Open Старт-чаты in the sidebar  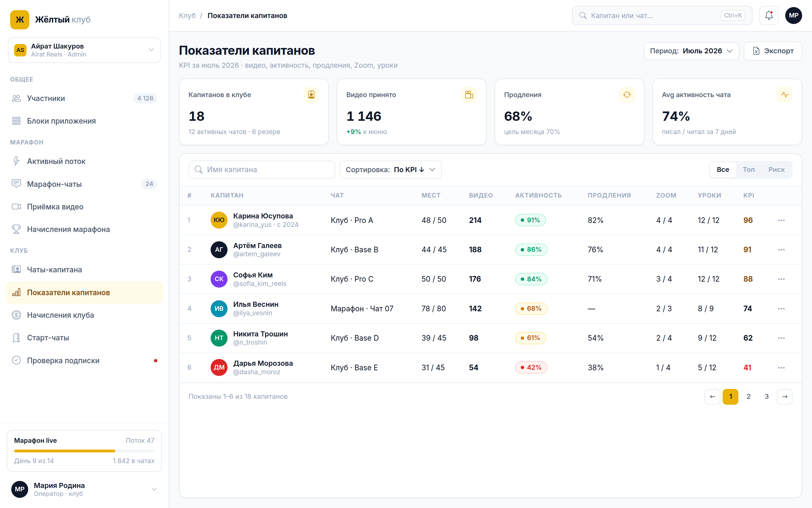[x=84, y=338]
